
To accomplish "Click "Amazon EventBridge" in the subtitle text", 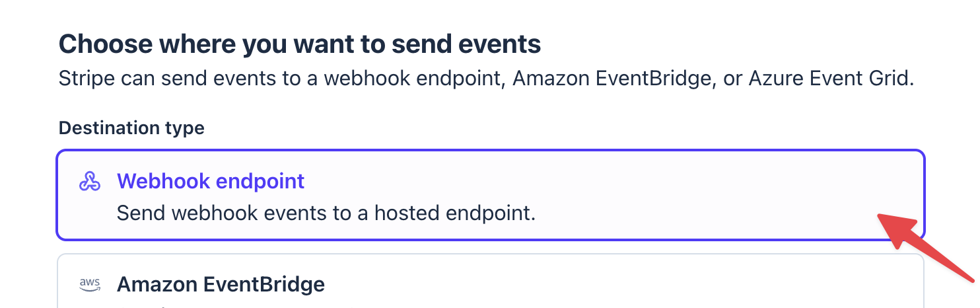I will [613, 79].
